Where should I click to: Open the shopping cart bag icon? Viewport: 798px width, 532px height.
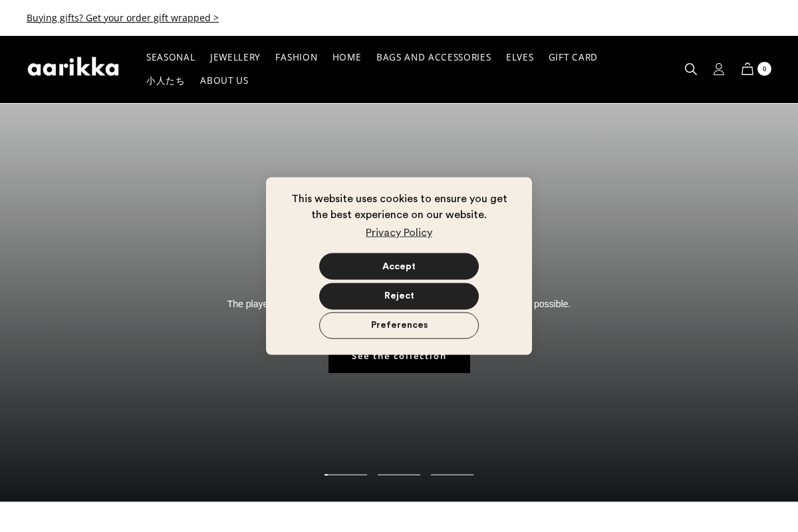click(x=747, y=69)
